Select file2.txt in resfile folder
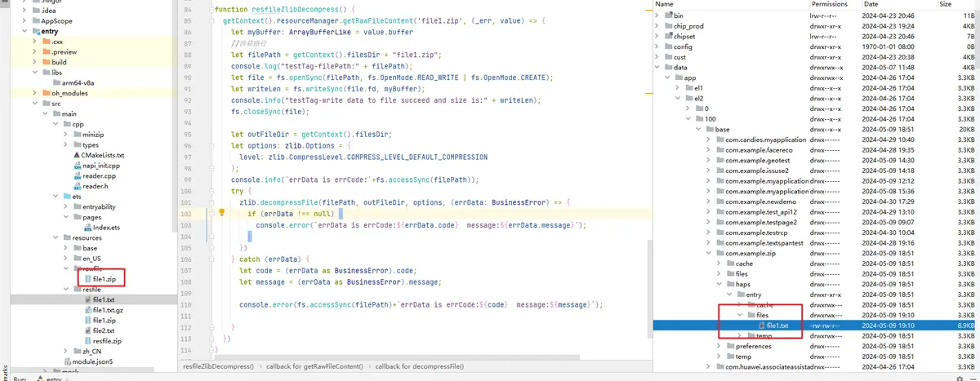 [x=98, y=330]
